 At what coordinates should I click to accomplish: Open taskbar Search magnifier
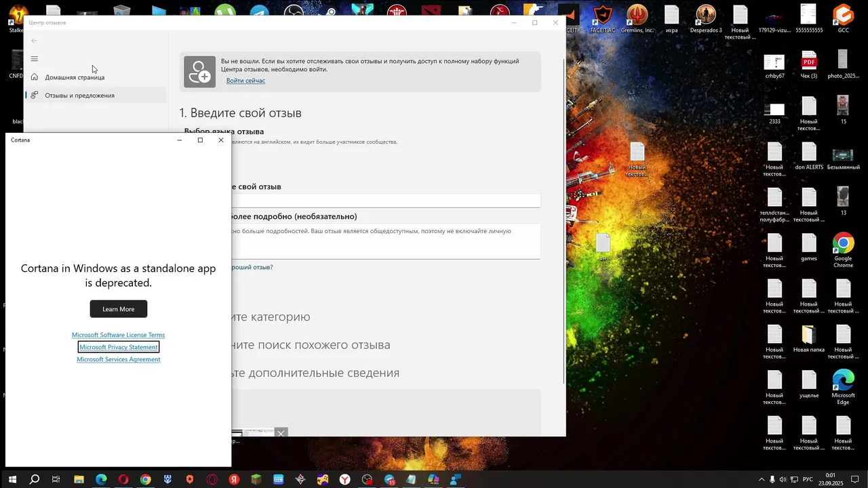click(35, 479)
